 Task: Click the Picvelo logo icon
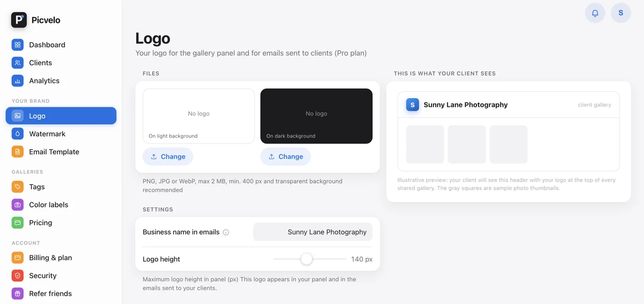(x=19, y=20)
